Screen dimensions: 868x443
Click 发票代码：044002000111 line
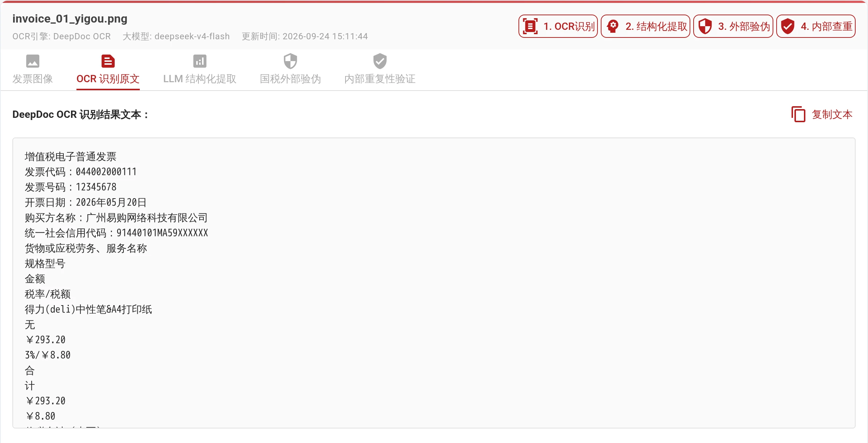click(x=81, y=172)
